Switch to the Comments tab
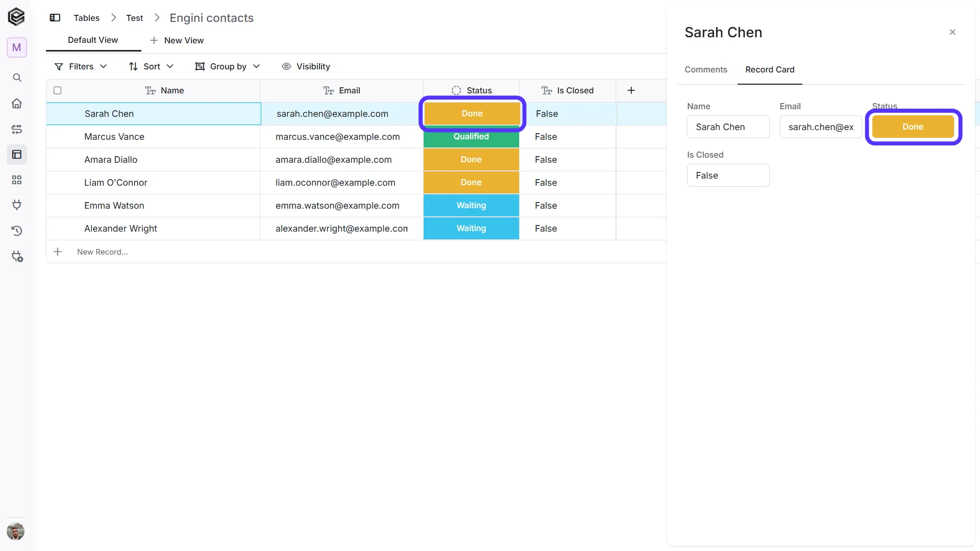Viewport: 980px width, 551px height. click(x=706, y=69)
